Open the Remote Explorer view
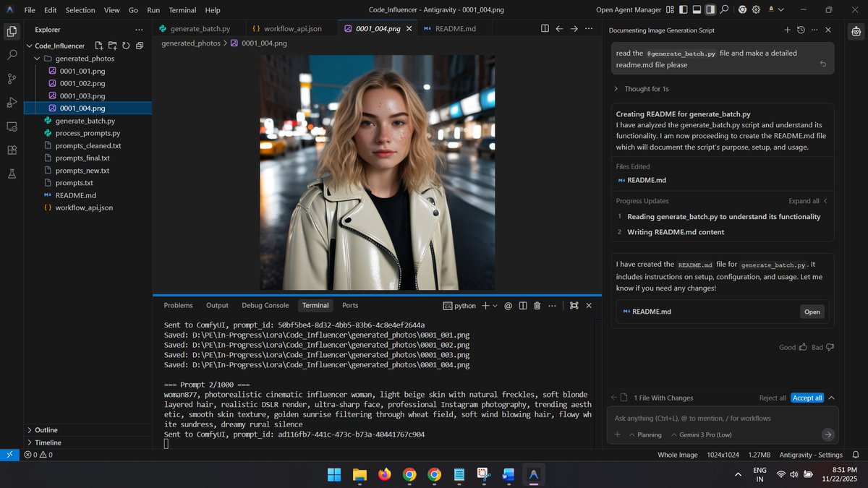 (12, 127)
